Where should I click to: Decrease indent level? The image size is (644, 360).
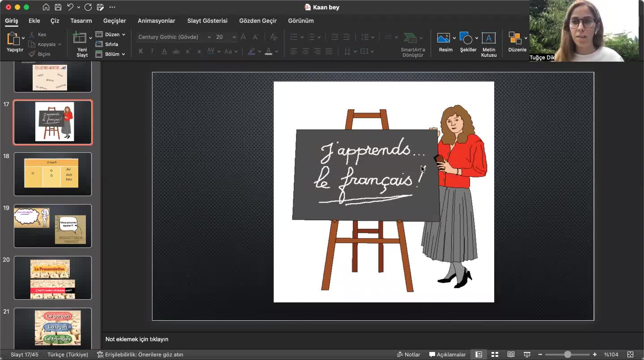(x=335, y=37)
